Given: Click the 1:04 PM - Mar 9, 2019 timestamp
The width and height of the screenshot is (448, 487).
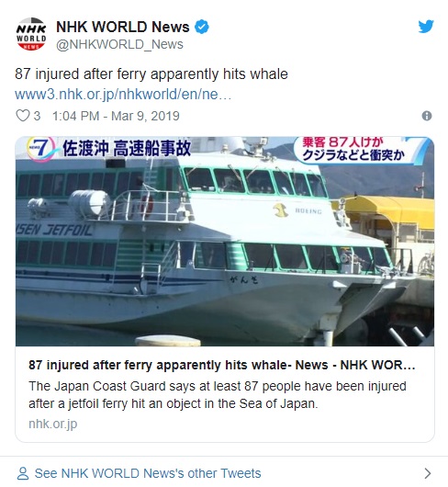Looking at the screenshot, I should coord(116,116).
